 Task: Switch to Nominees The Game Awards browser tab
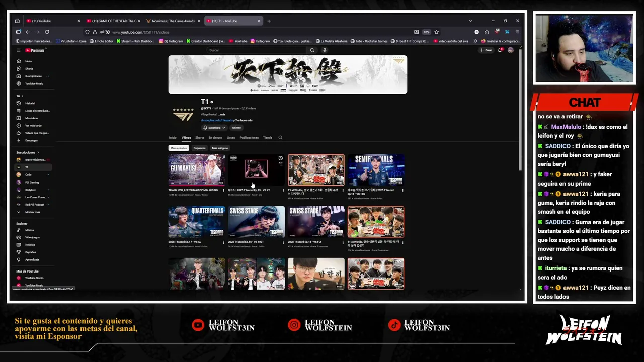coord(174,21)
